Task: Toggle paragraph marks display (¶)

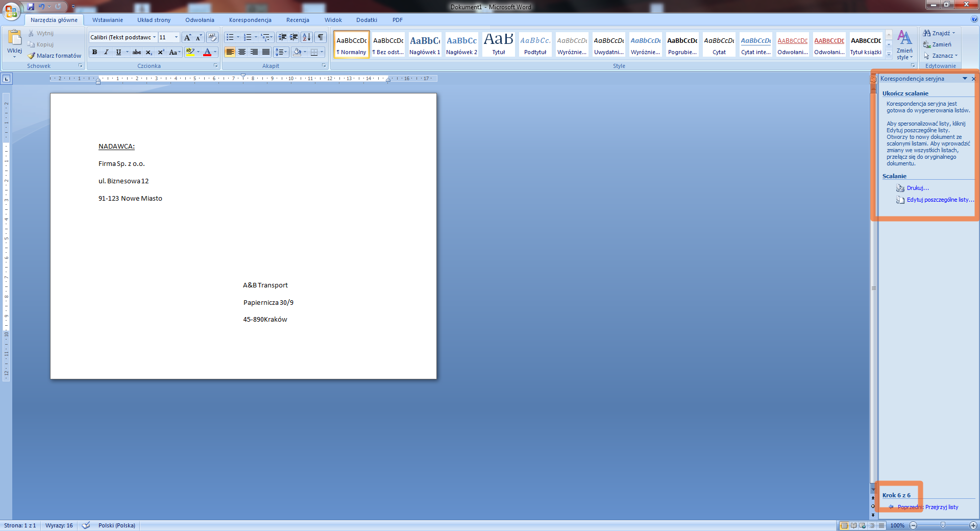Action: point(320,37)
